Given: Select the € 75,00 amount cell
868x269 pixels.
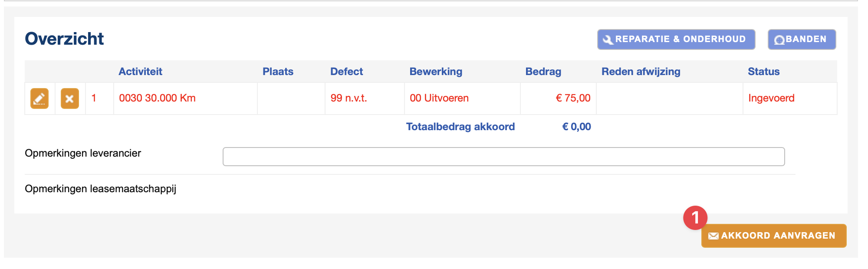Looking at the screenshot, I should (573, 98).
